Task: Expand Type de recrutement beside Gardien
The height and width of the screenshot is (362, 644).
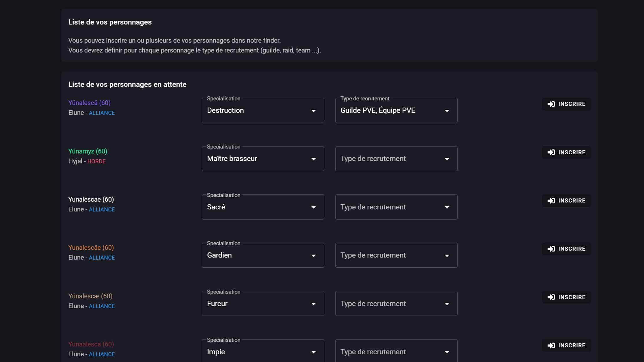Action: 396,255
